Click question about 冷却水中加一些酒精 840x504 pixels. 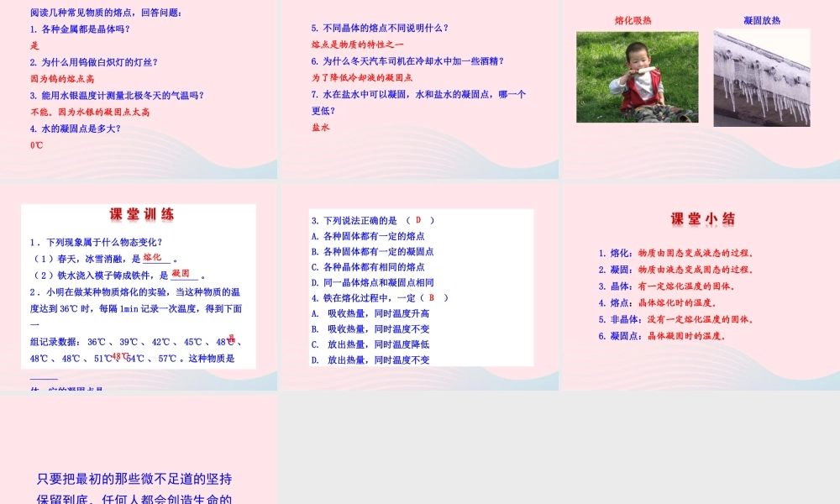click(407, 61)
